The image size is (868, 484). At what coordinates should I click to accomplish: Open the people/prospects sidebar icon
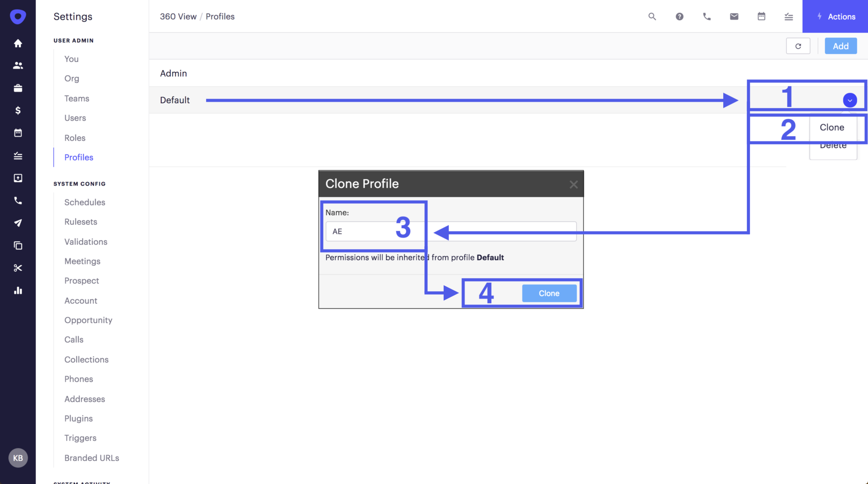(x=18, y=65)
